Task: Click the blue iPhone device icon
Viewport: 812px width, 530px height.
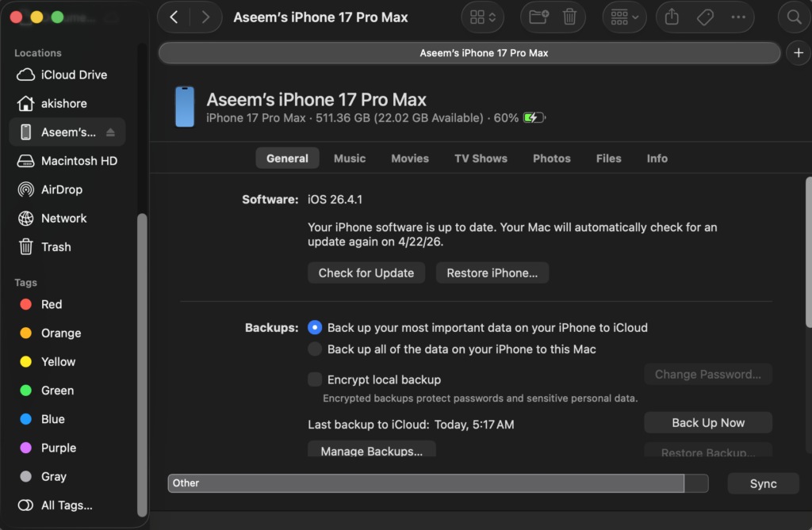Action: (185, 107)
